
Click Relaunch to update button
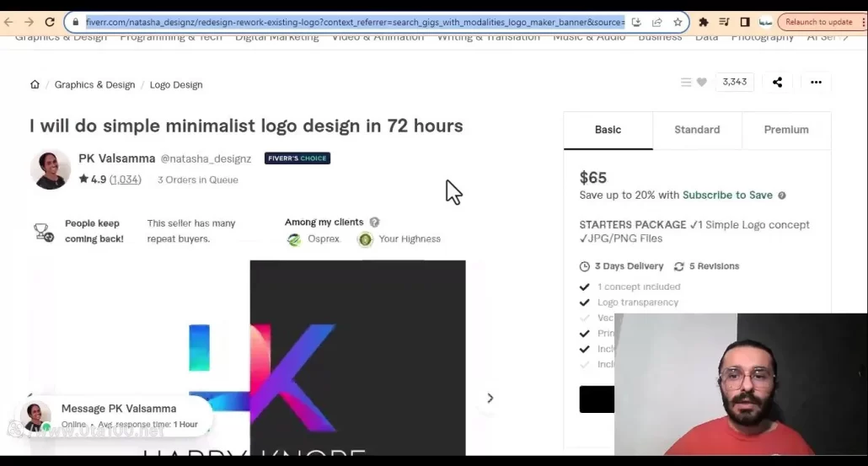(818, 22)
